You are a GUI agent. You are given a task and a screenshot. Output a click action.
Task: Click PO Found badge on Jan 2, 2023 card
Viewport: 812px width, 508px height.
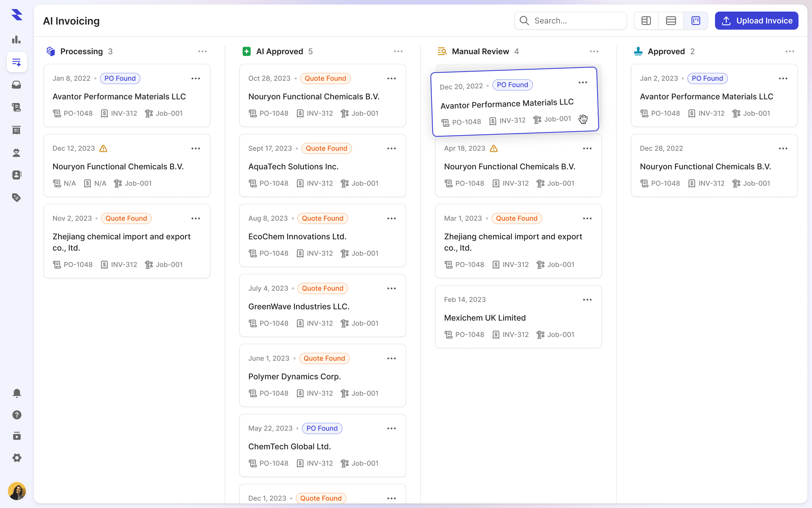[708, 78]
